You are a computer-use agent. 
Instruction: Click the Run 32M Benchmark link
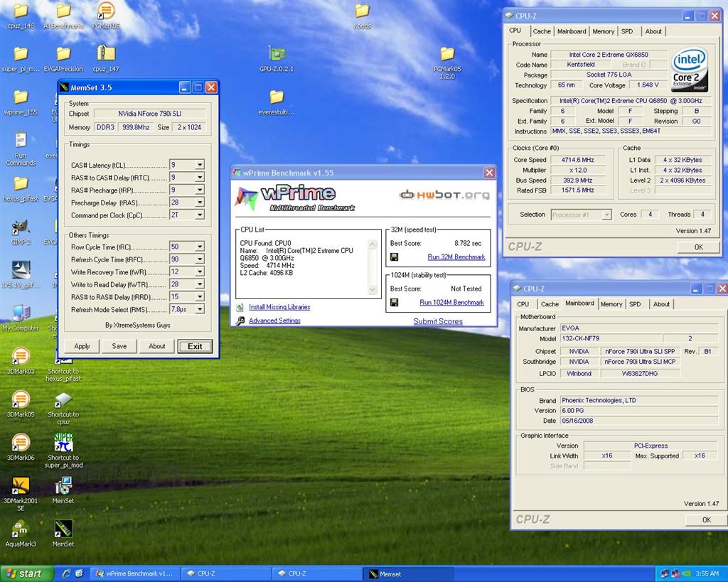coord(456,257)
